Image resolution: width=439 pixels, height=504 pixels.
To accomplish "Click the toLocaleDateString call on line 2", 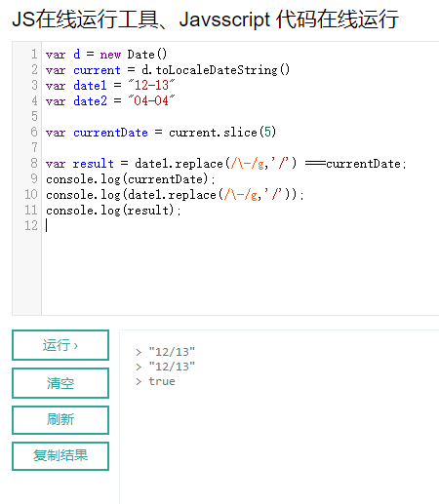I will (222, 70).
